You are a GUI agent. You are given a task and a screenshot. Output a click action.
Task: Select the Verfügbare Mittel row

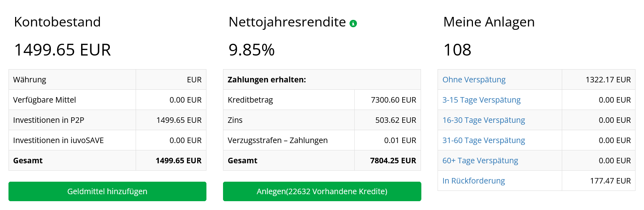pos(107,100)
